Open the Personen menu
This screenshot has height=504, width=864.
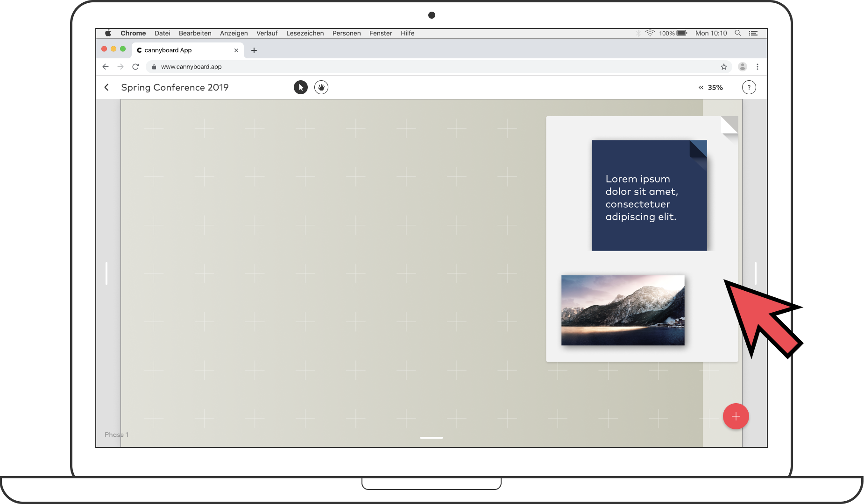pyautogui.click(x=347, y=33)
